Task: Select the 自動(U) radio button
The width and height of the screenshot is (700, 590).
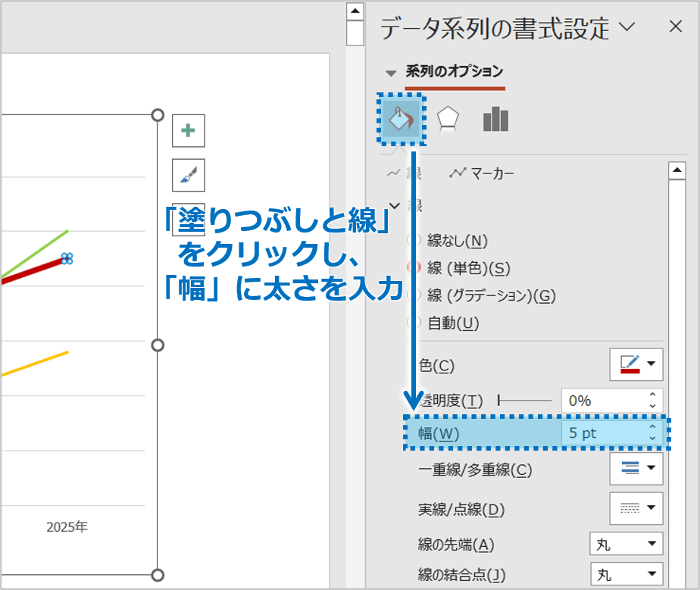Action: [414, 322]
